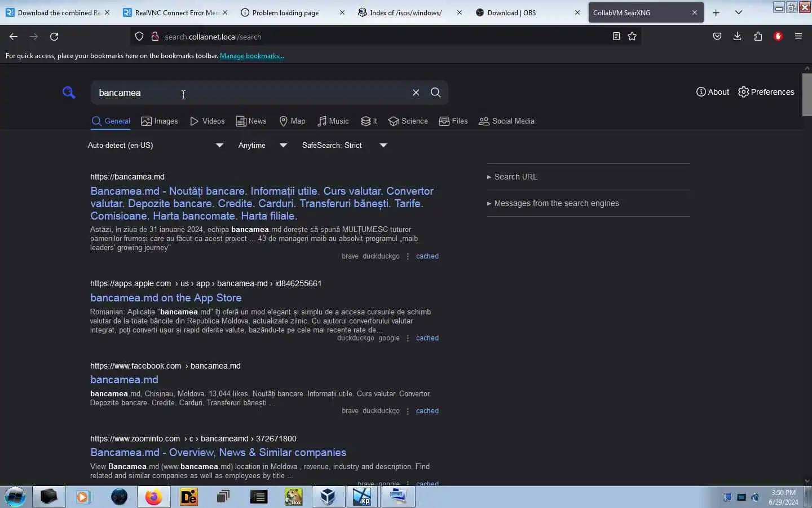List all tabs dropdown arrow
This screenshot has height=508, width=812.
pyautogui.click(x=739, y=12)
